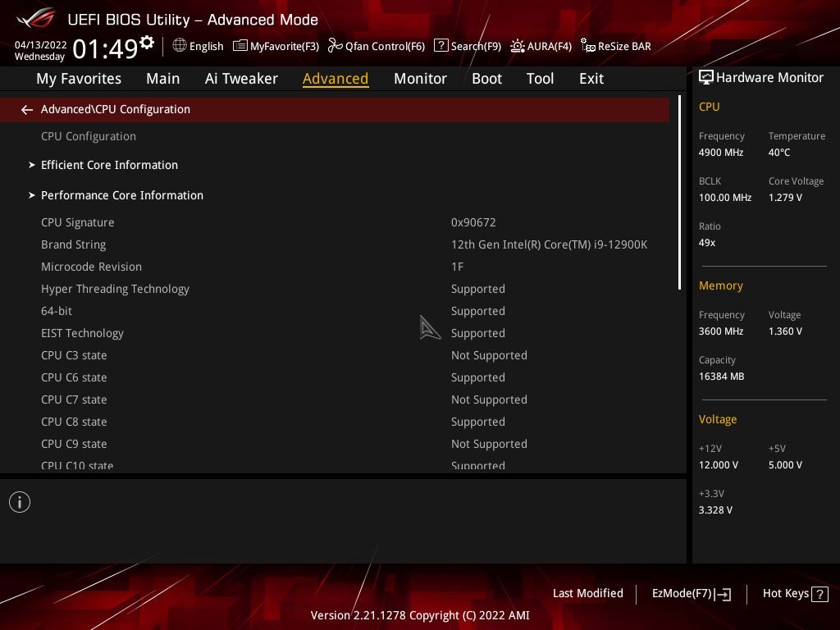Click 12th Gen Intel Core i9-12900K value

pos(549,244)
